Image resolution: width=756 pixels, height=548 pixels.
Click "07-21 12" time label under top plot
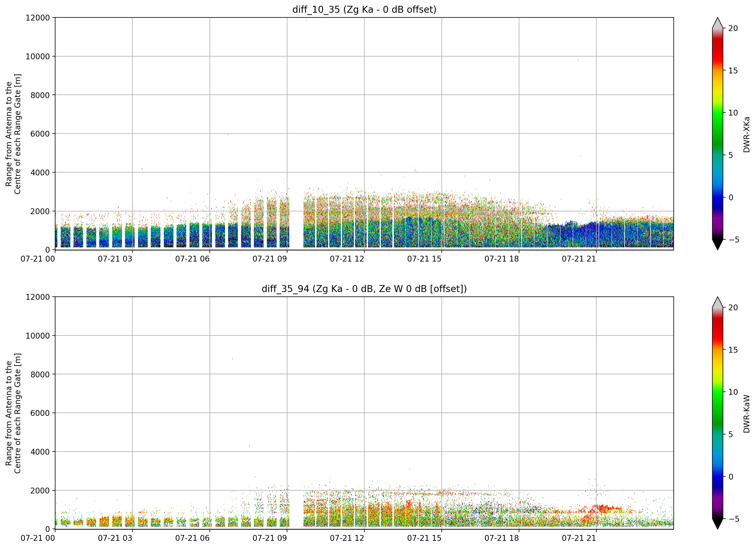tap(347, 259)
